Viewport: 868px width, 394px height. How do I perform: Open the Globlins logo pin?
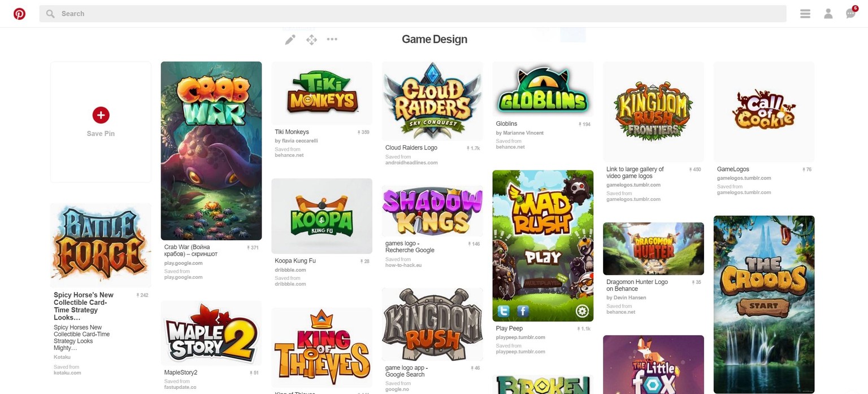pos(543,89)
